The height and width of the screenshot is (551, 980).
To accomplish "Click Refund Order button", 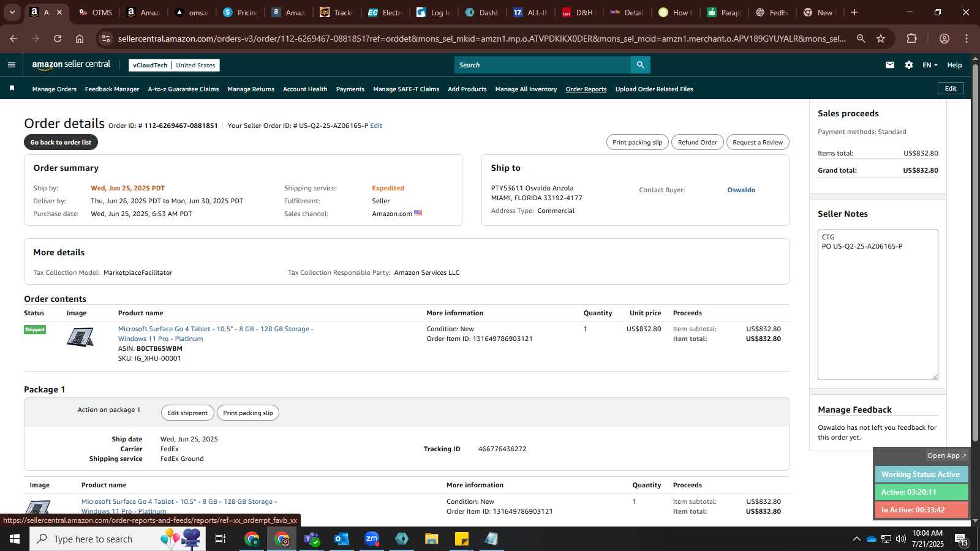I will pyautogui.click(x=697, y=142).
